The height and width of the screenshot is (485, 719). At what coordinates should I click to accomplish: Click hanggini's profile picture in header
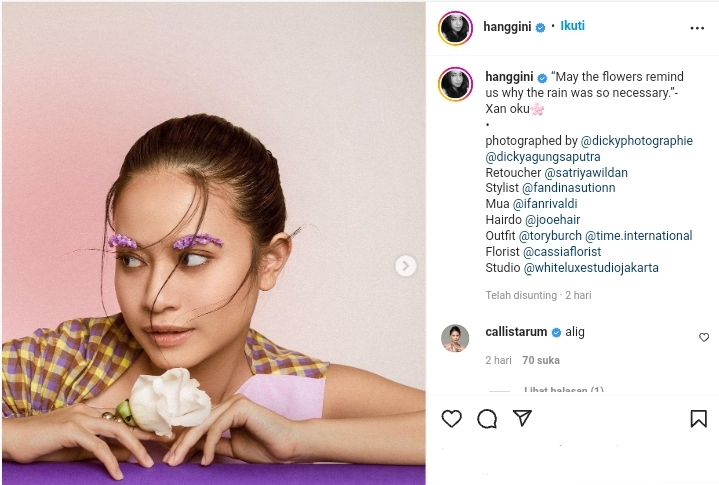(x=455, y=28)
